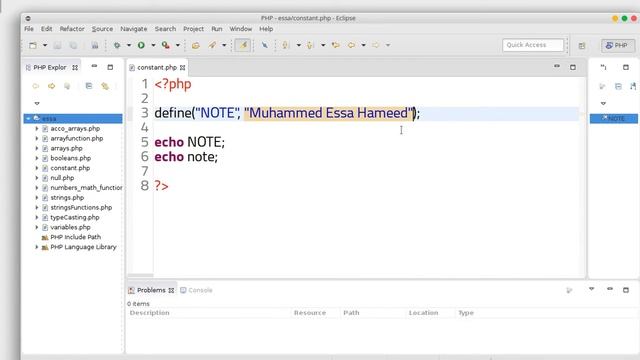The image size is (640, 360).
Task: Toggle Link with Editor in PHP Explorer
Action: pyautogui.click(x=105, y=86)
